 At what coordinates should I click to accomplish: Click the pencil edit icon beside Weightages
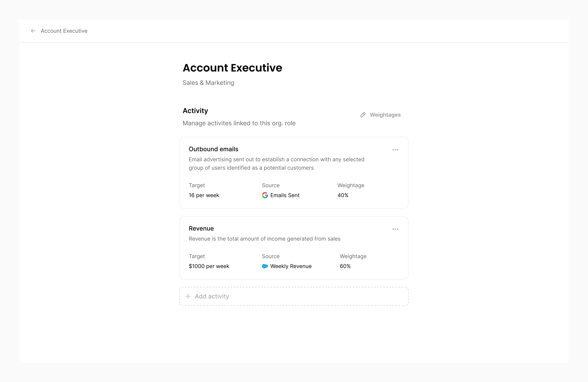pos(363,115)
